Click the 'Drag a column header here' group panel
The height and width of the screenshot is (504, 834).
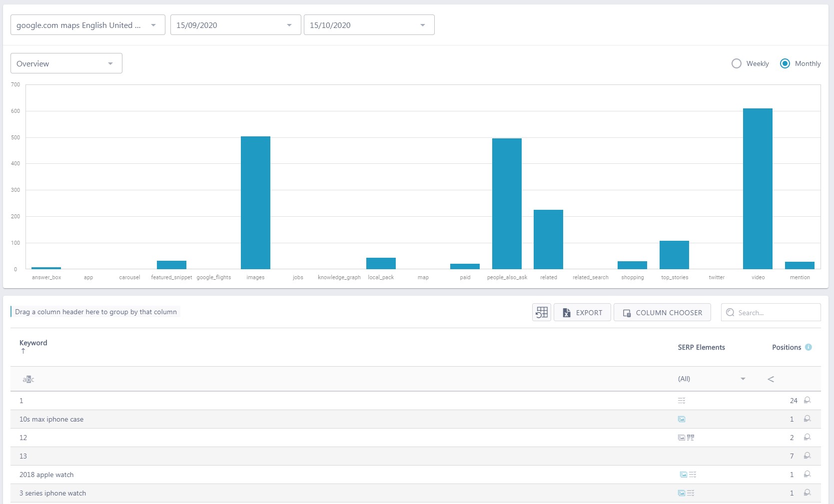coord(95,312)
